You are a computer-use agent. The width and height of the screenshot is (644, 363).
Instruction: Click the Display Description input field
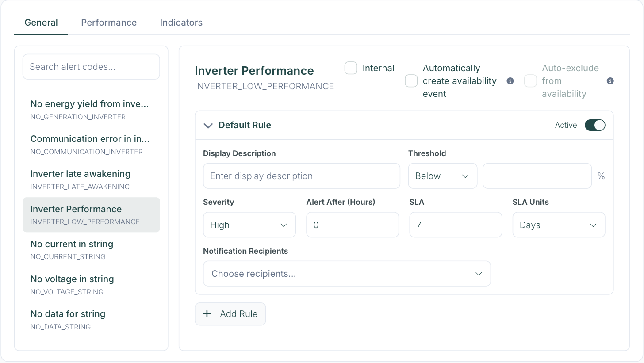click(x=302, y=176)
